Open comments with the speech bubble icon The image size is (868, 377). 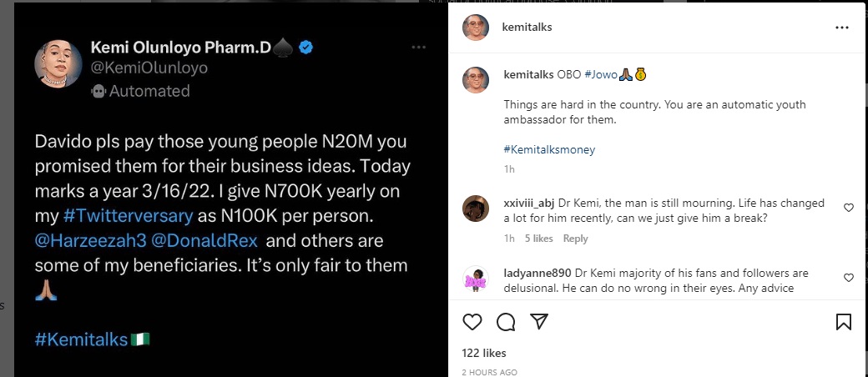pyautogui.click(x=506, y=321)
